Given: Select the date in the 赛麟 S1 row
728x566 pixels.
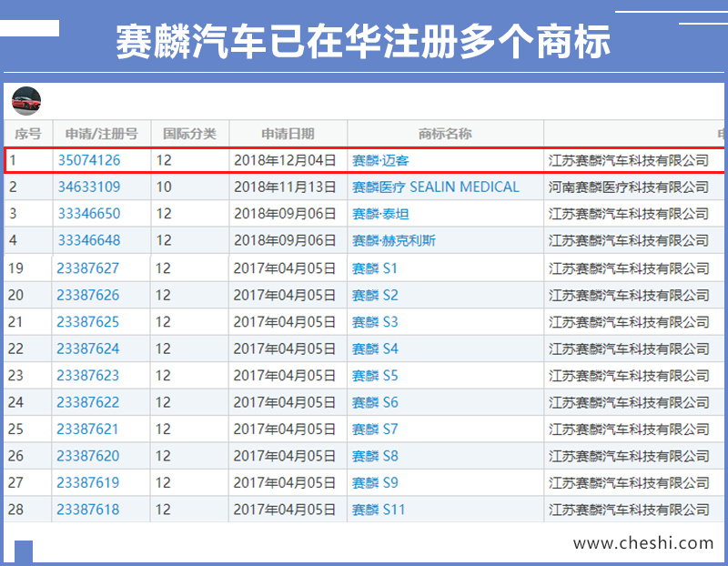Looking at the screenshot, I should click(285, 268).
